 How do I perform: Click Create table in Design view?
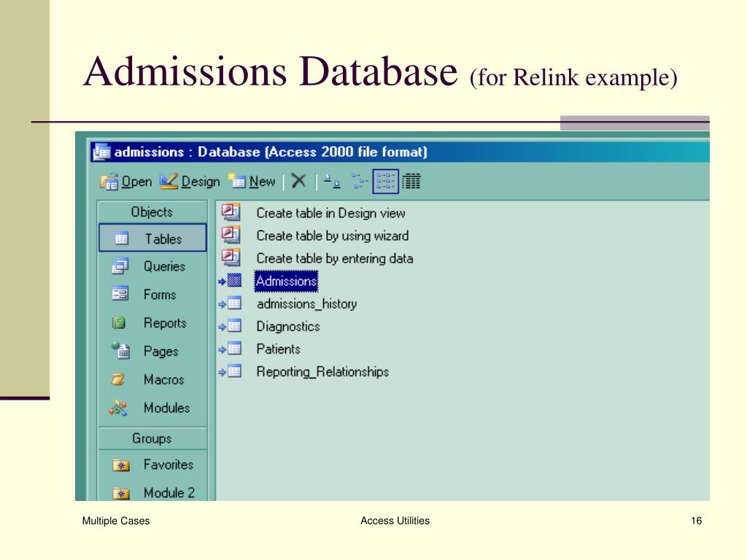pyautogui.click(x=330, y=213)
